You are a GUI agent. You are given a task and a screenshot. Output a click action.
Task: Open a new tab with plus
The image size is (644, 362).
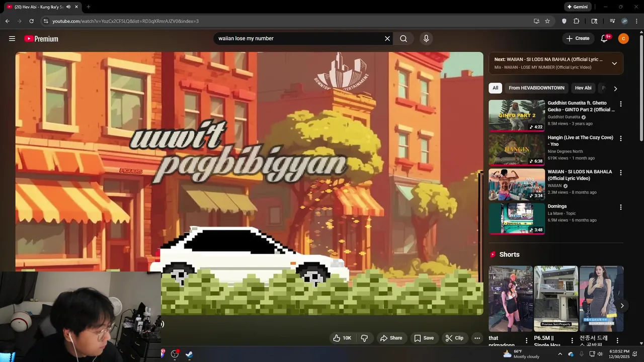click(88, 7)
